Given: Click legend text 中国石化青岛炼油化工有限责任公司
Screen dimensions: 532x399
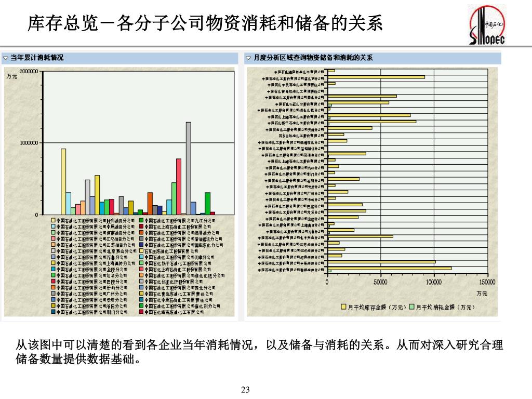Looking at the screenshot, I should [179, 294].
